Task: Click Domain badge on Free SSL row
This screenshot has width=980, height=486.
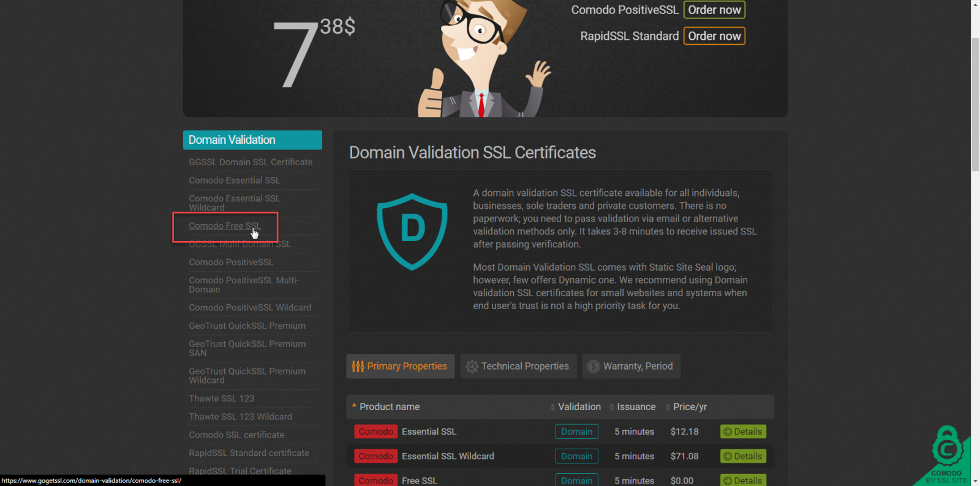Action: click(577, 480)
